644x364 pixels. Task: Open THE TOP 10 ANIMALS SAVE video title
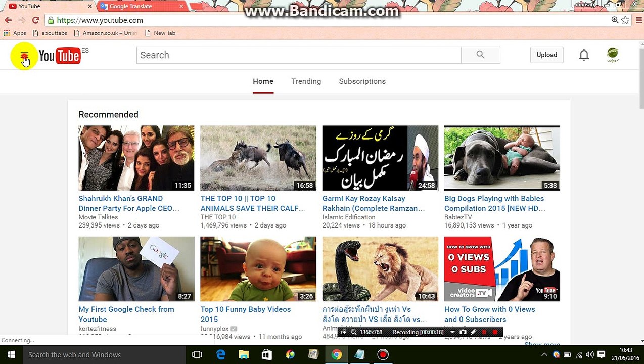coord(252,203)
